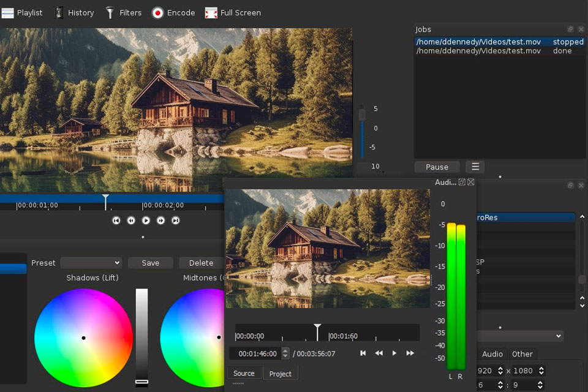This screenshot has height=392, width=588.
Task: Toggle Full Screen mode
Action: tap(233, 13)
